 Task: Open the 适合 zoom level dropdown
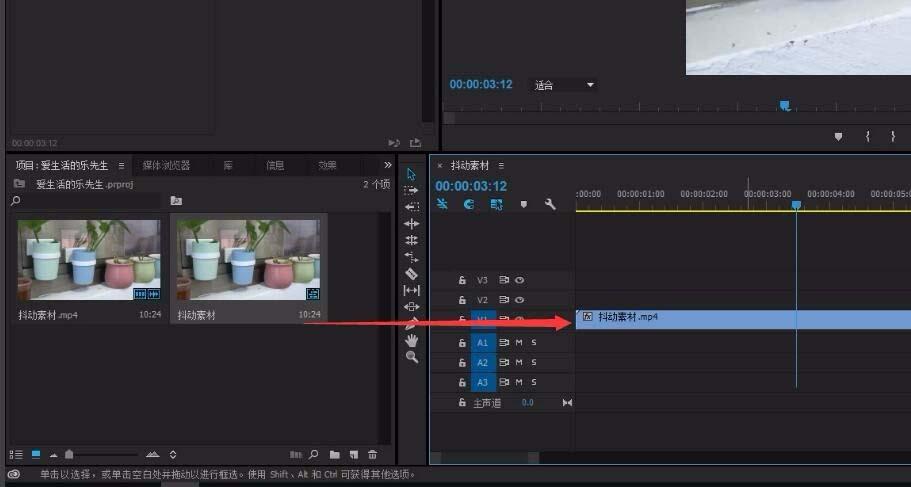[565, 85]
